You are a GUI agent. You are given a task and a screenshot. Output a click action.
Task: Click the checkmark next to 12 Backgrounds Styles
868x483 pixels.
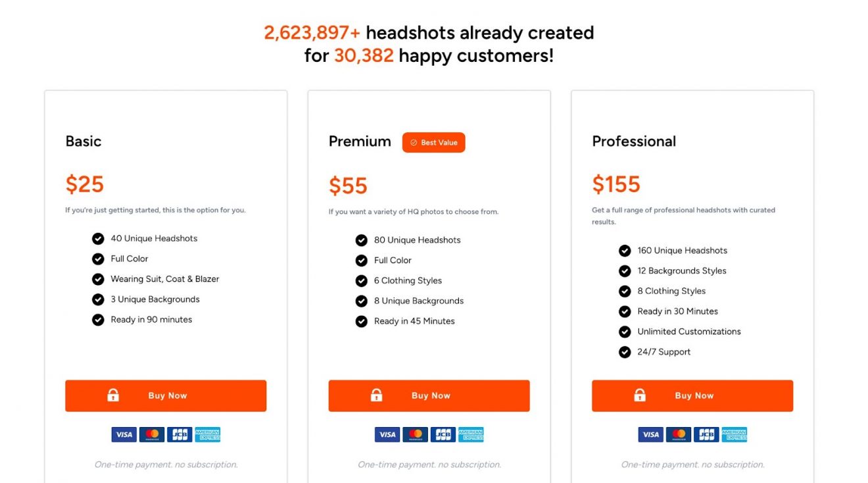coord(625,270)
